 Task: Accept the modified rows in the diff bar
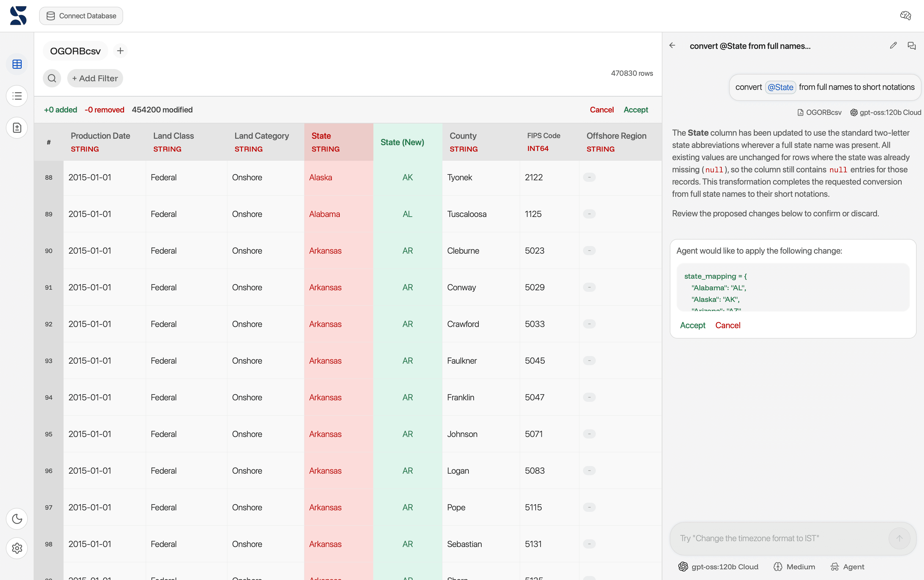pos(636,110)
